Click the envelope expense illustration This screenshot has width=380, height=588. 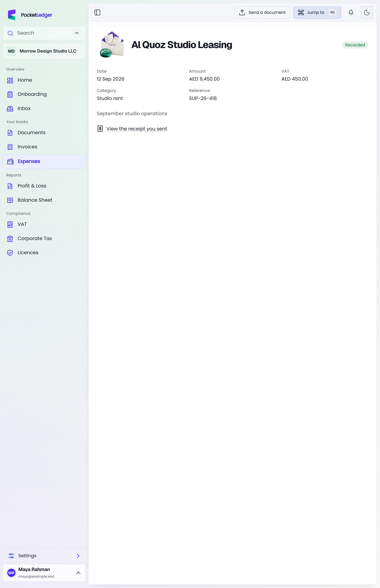tap(112, 45)
